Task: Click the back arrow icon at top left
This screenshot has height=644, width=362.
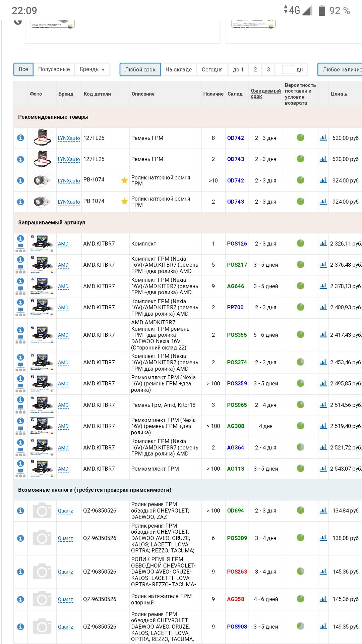Action: (18, 22)
